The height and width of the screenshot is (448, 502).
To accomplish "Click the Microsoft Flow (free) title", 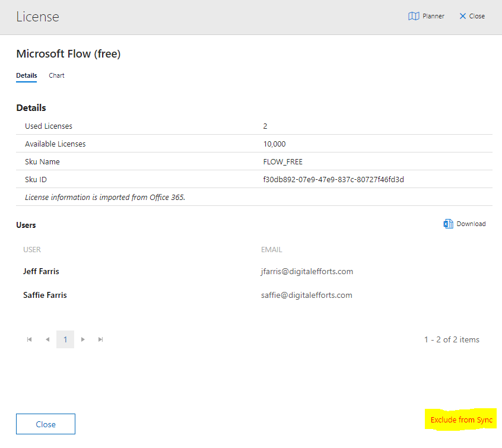I will [x=68, y=54].
